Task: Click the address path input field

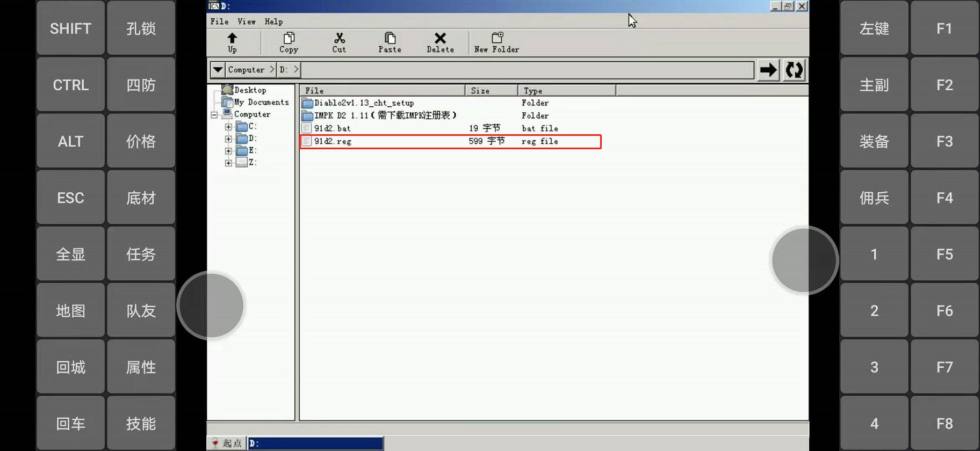Action: click(x=528, y=70)
